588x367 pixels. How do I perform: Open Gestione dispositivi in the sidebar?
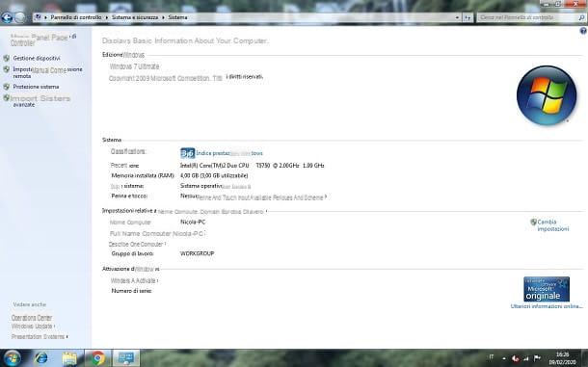point(37,58)
